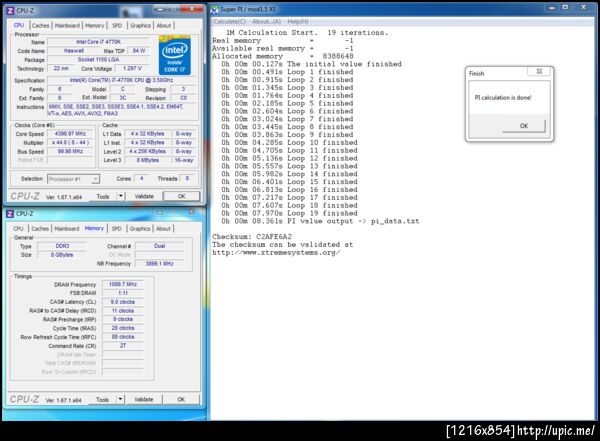Click the Super PI title bar icon
The image size is (600, 441).
coord(215,9)
